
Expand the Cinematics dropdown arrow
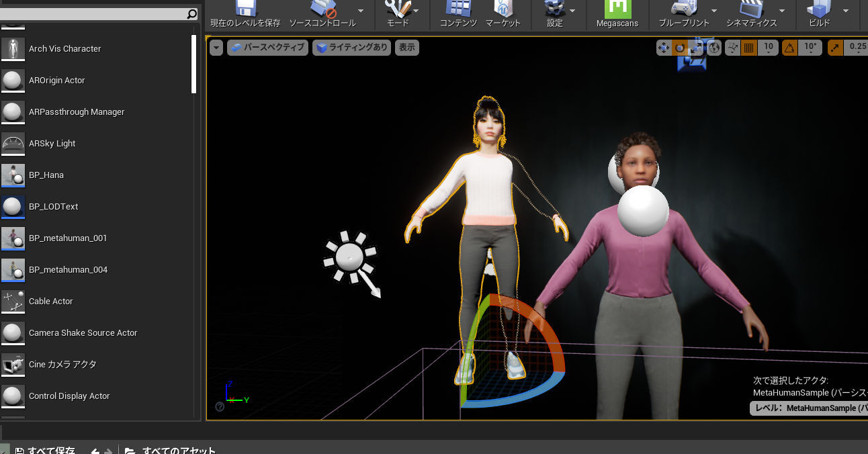pyautogui.click(x=782, y=11)
